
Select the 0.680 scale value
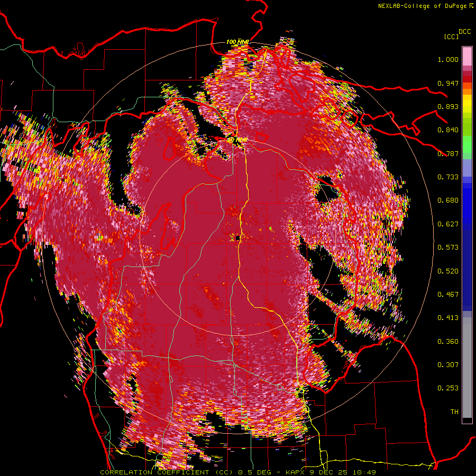tap(448, 200)
